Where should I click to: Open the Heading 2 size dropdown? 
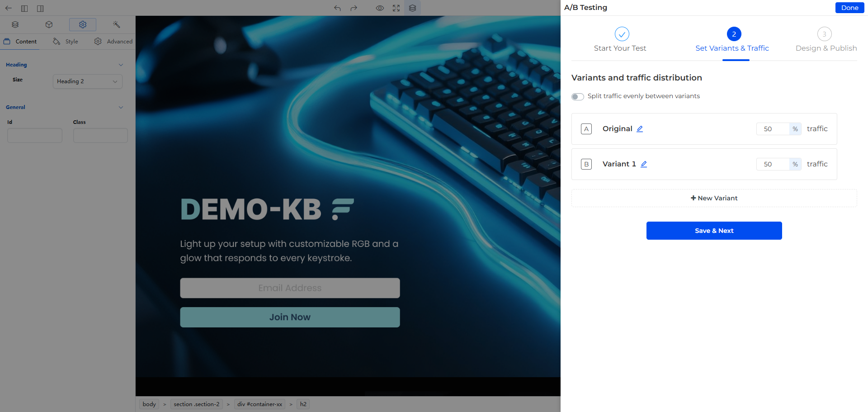(x=88, y=81)
